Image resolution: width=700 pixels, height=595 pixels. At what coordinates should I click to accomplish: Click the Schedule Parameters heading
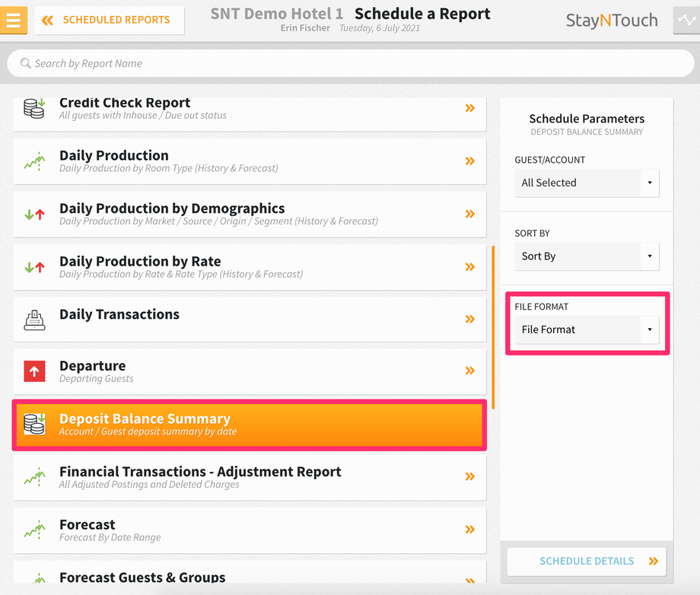coord(587,119)
